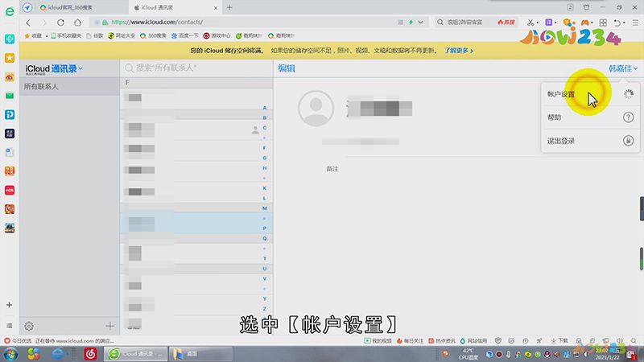Image resolution: width=644 pixels, height=362 pixels.
Task: Open 了解更多 link in storage banner
Action: tap(458, 51)
